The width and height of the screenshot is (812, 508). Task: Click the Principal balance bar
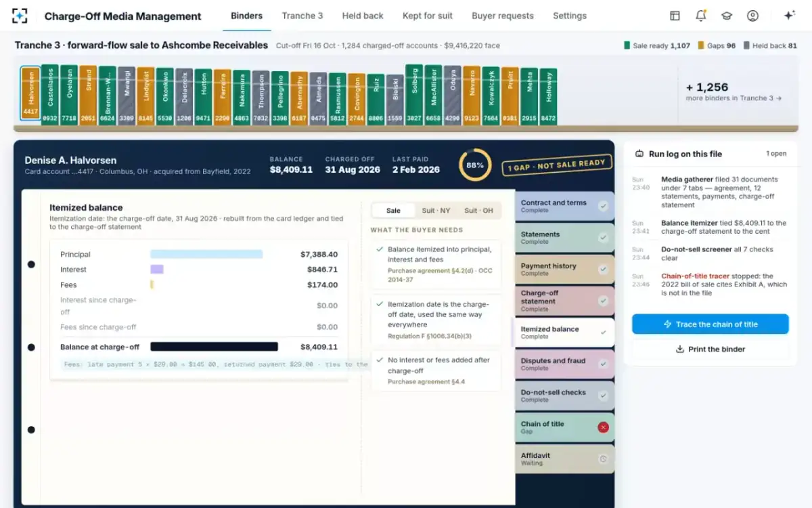pyautogui.click(x=206, y=255)
